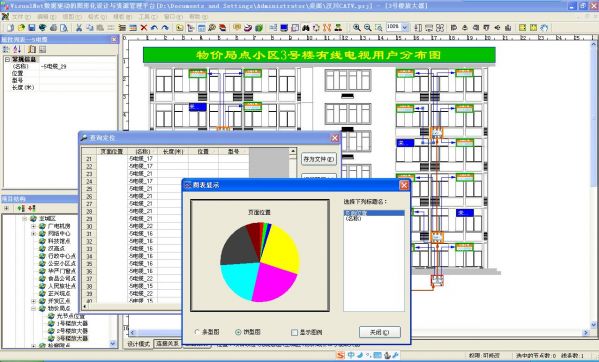Viewport: 599px width, 362px height.
Task: Click the red X delete icon
Action: [144, 28]
